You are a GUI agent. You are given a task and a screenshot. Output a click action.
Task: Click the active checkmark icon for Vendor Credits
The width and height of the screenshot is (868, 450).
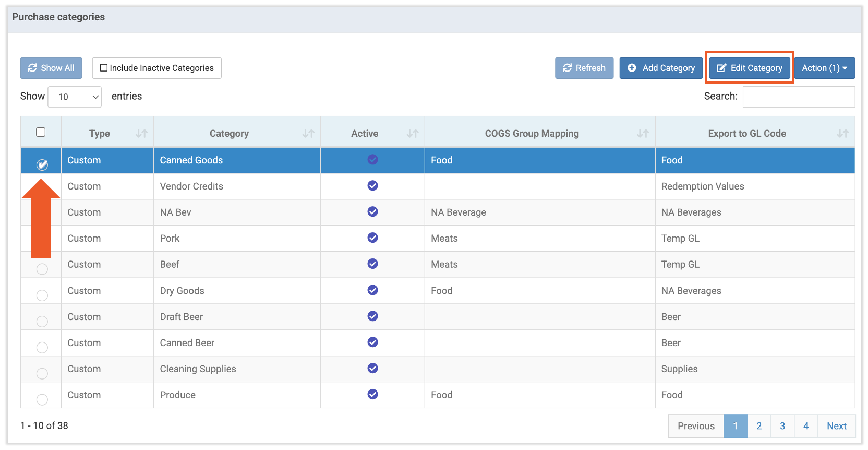coord(372,186)
